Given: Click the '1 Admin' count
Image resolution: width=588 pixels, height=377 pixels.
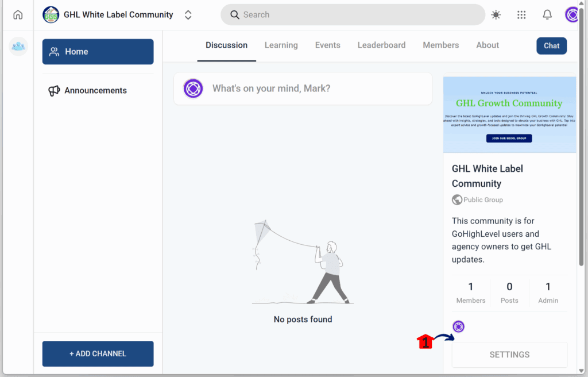Looking at the screenshot, I should pos(548,293).
